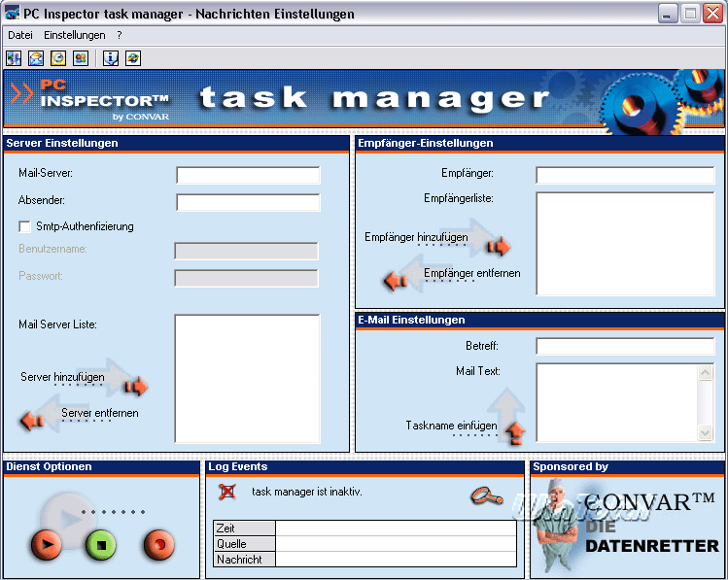This screenshot has width=728, height=580.
Task: Open the Einstellungen menu
Action: tap(74, 35)
